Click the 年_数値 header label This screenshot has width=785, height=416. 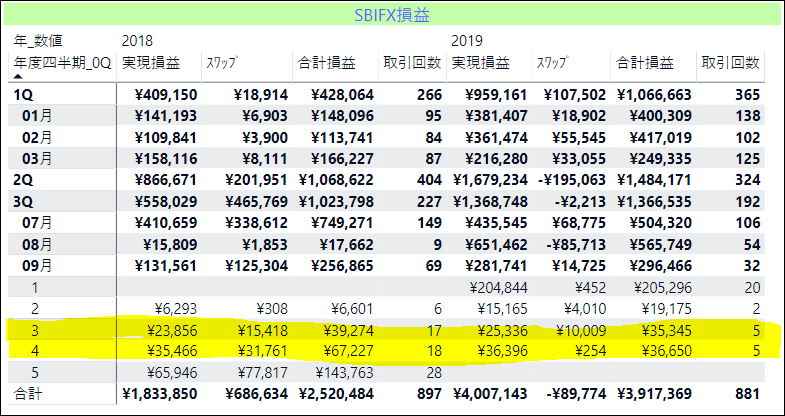38,41
